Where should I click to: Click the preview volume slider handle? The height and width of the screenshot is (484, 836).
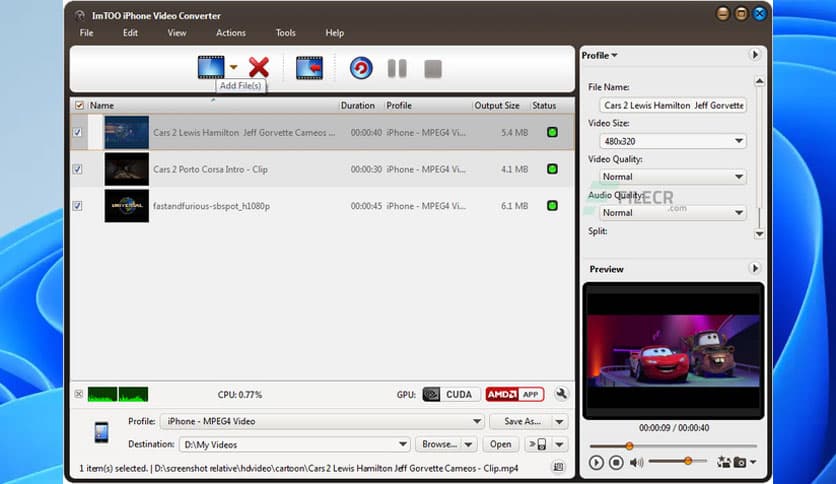point(688,461)
